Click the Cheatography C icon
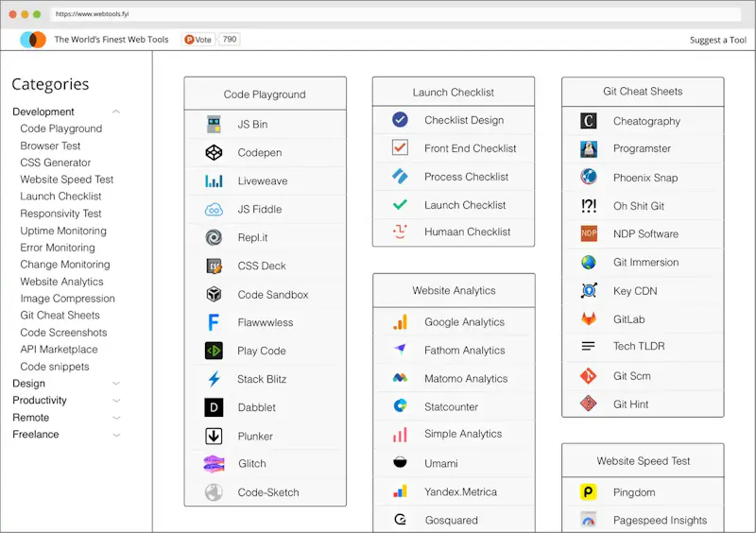Viewport: 756px width, 533px height. click(588, 121)
